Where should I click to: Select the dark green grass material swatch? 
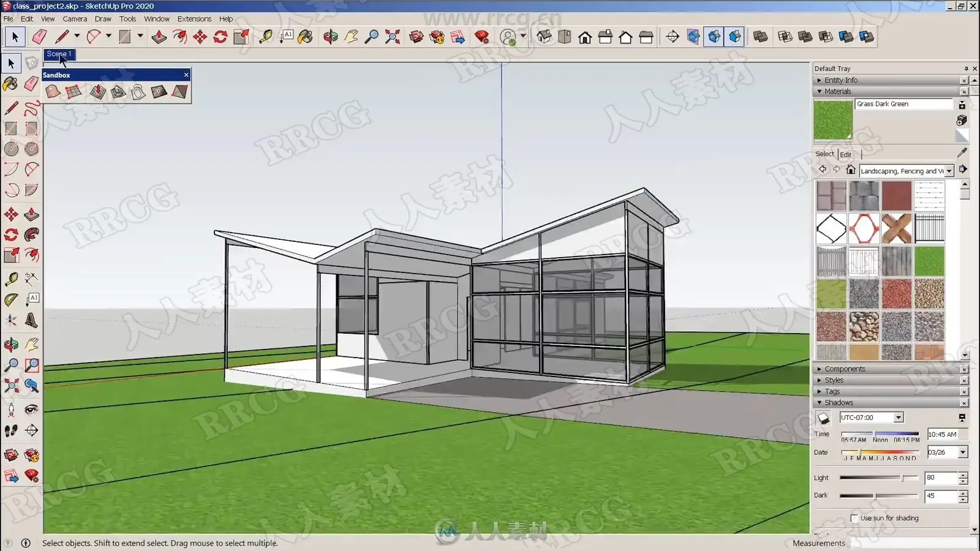[929, 261]
